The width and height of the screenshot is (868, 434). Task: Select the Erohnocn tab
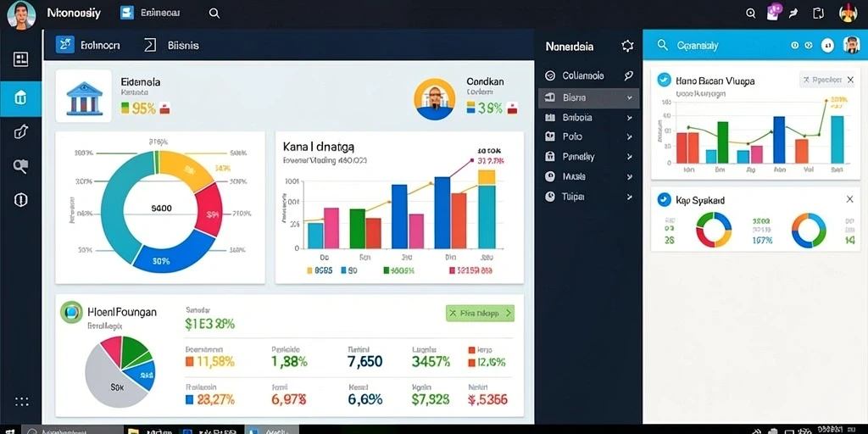88,46
